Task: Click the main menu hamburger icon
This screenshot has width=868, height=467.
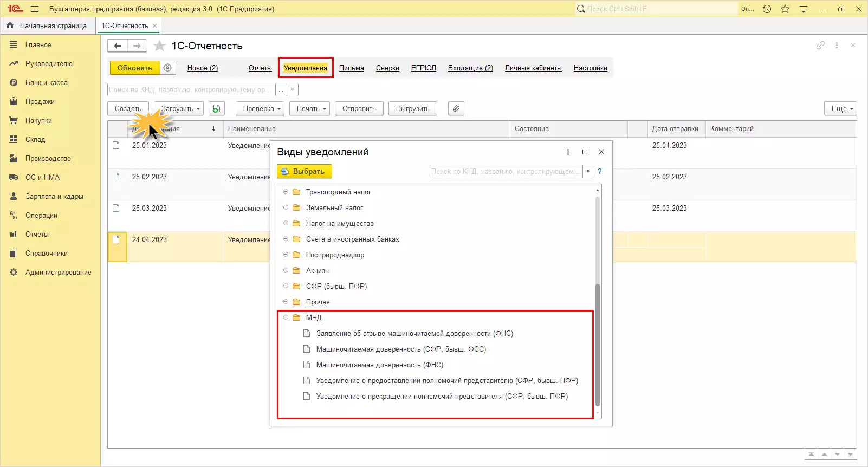Action: point(35,9)
